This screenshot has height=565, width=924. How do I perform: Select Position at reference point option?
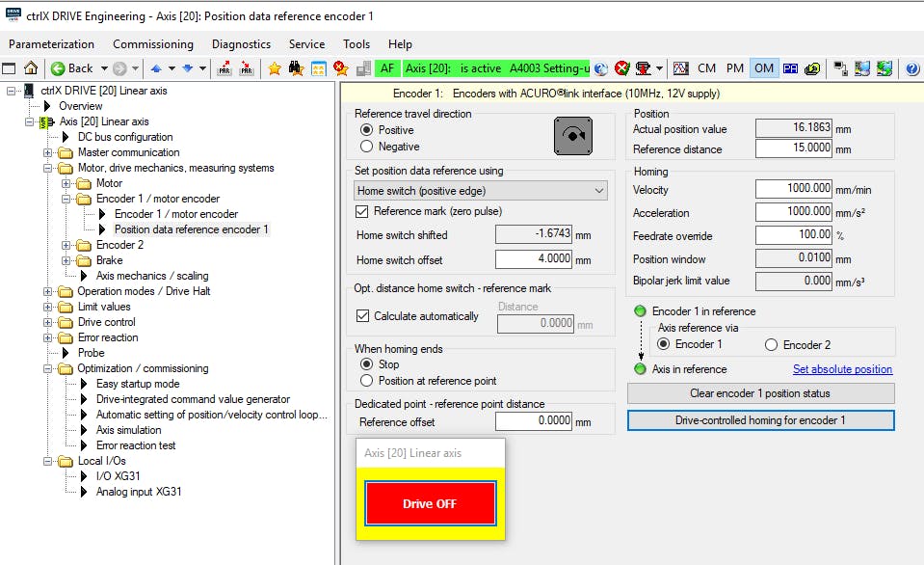click(366, 381)
